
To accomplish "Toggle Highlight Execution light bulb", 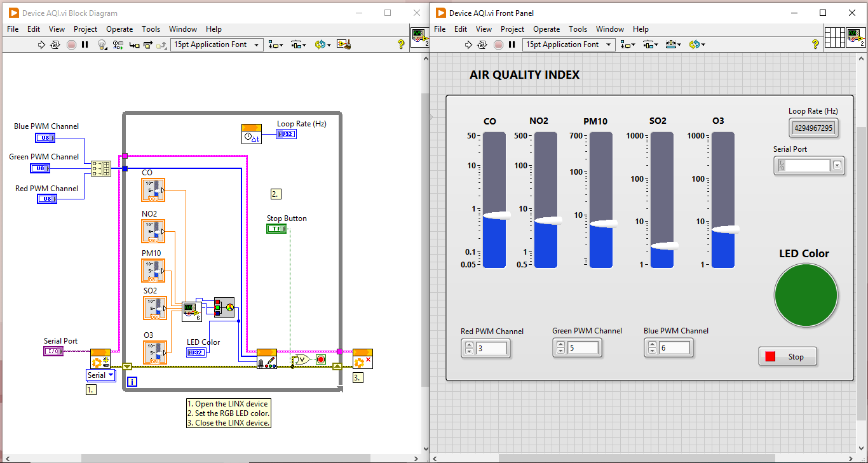I will point(102,44).
